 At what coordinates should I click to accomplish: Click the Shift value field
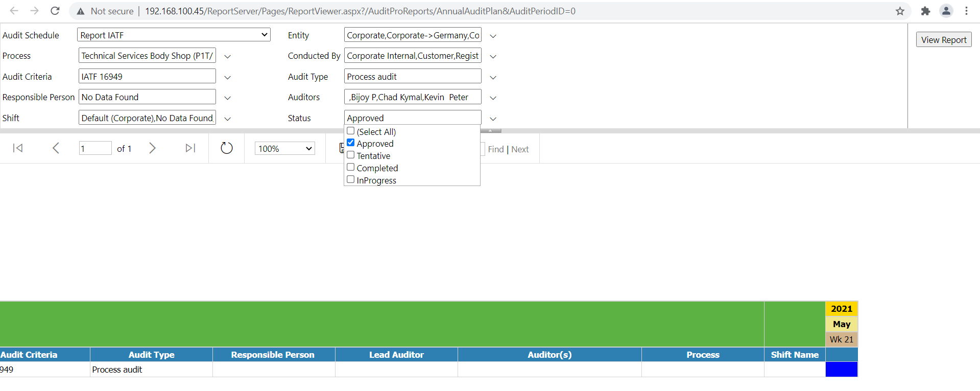click(x=147, y=118)
